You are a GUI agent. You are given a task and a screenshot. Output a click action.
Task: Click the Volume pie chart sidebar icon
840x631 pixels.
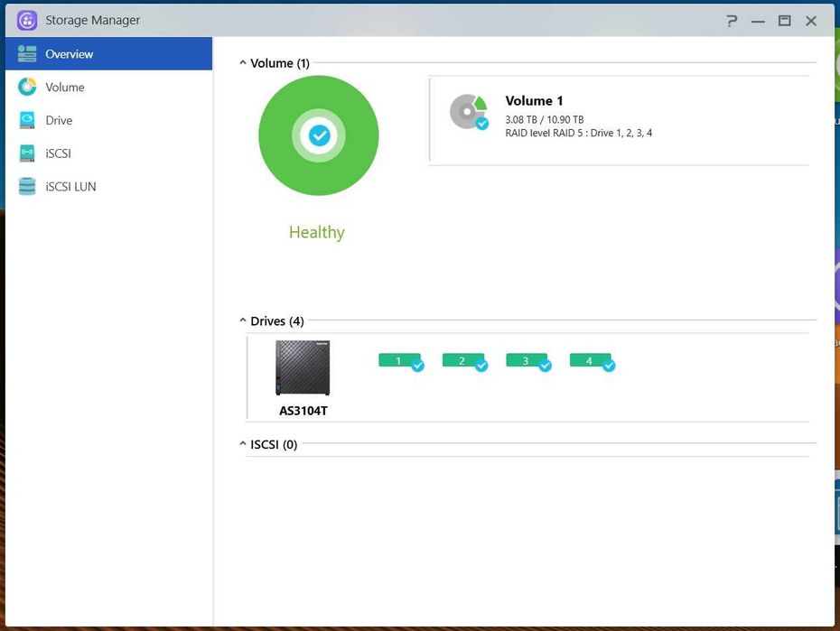pyautogui.click(x=27, y=87)
